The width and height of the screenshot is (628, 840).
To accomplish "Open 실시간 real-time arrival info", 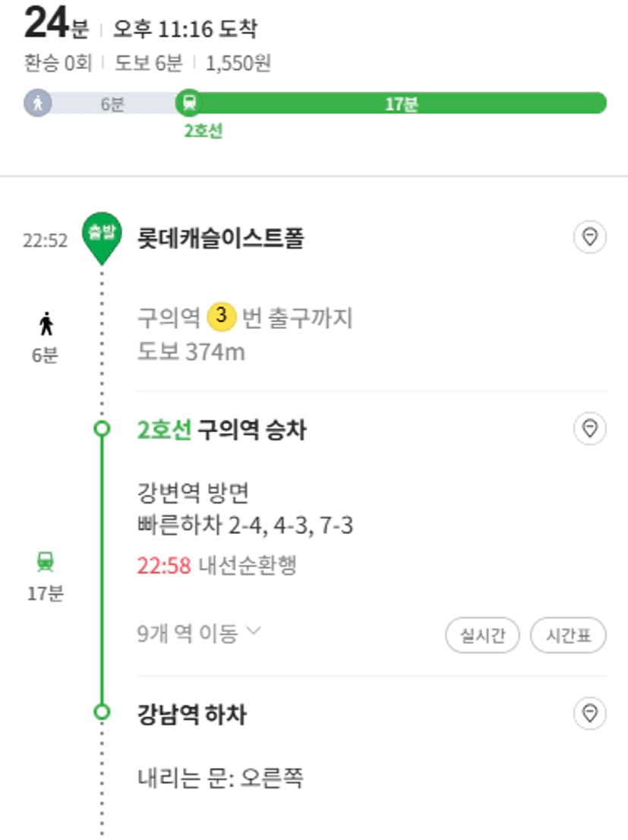I will (482, 636).
